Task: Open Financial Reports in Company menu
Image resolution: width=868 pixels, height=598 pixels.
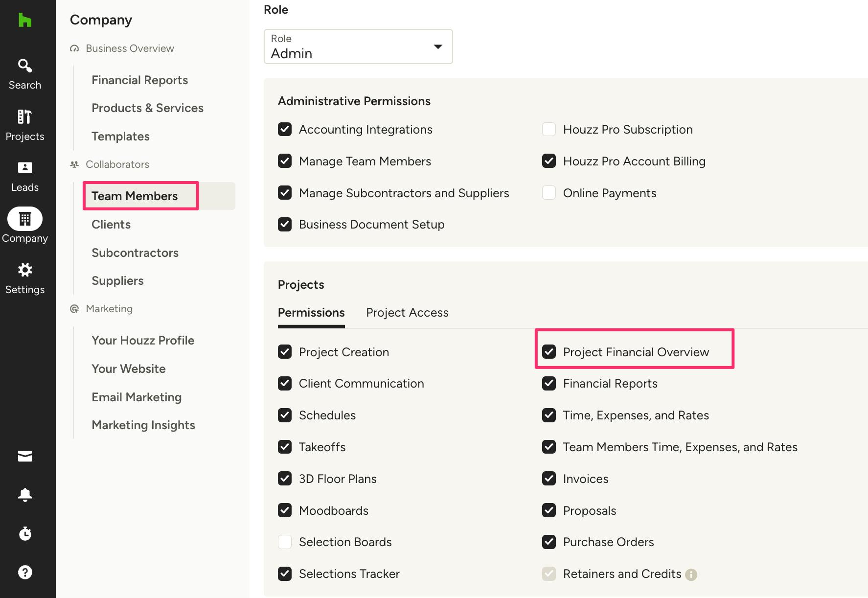Action: click(x=140, y=80)
